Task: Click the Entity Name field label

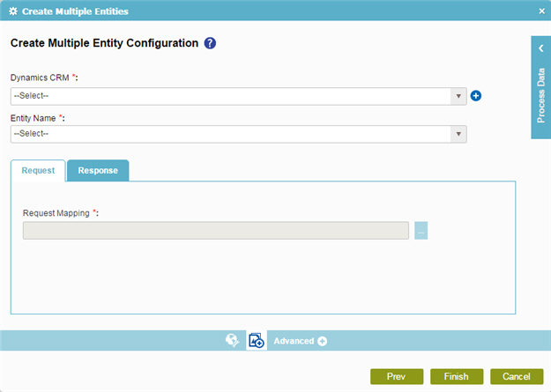Action: tap(37, 118)
